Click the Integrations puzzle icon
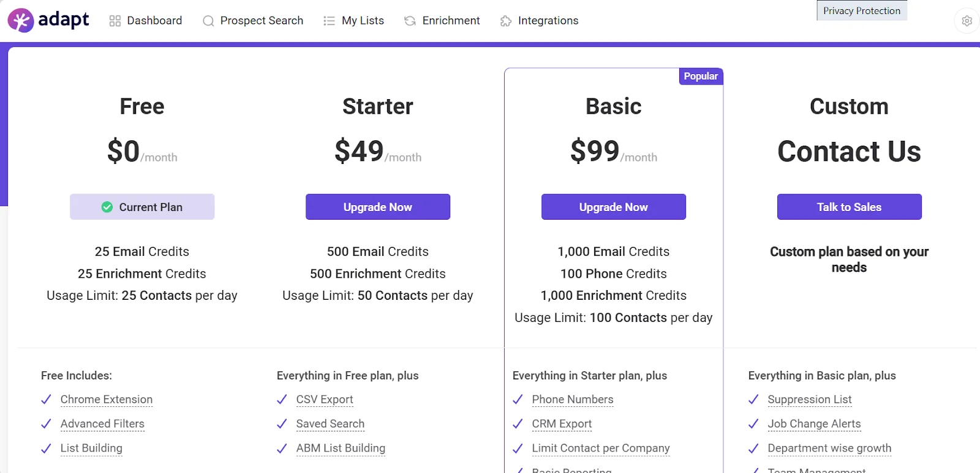Screen dimensions: 980x473 pos(505,21)
